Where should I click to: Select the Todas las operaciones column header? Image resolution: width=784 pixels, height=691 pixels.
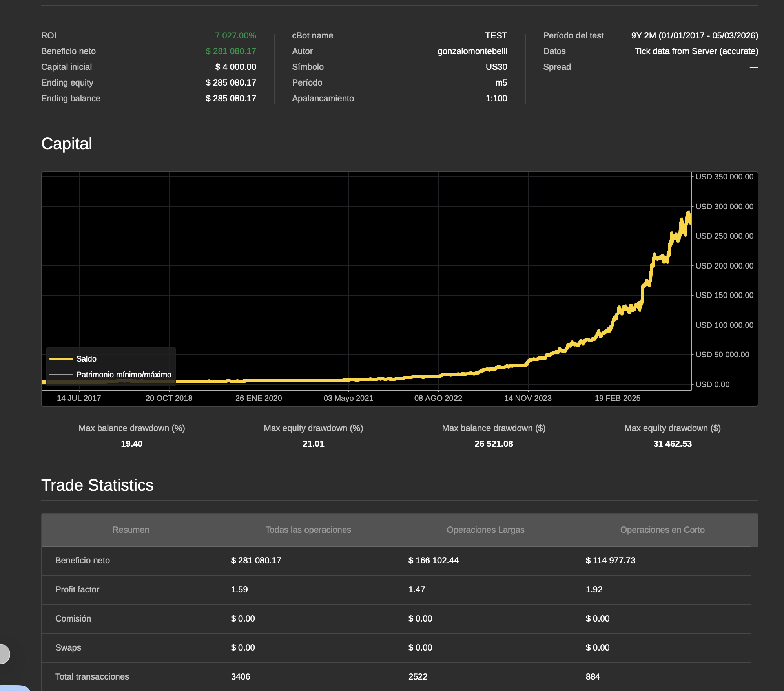pyautogui.click(x=308, y=530)
